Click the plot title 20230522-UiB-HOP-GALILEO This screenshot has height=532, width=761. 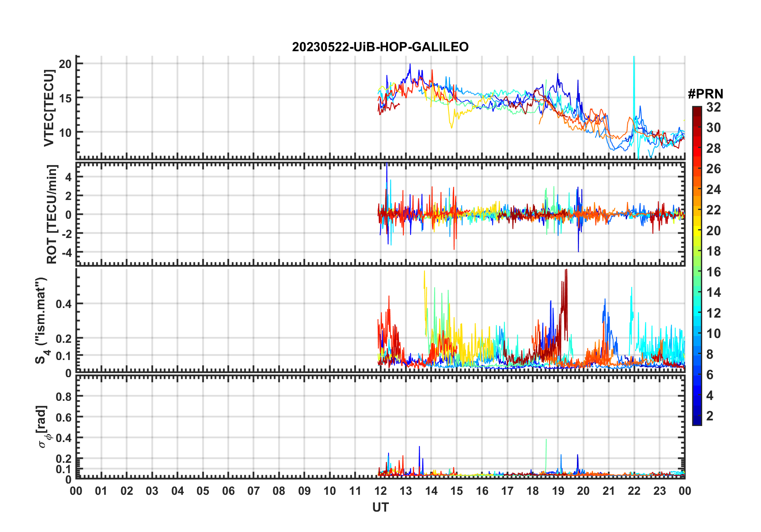(x=380, y=47)
